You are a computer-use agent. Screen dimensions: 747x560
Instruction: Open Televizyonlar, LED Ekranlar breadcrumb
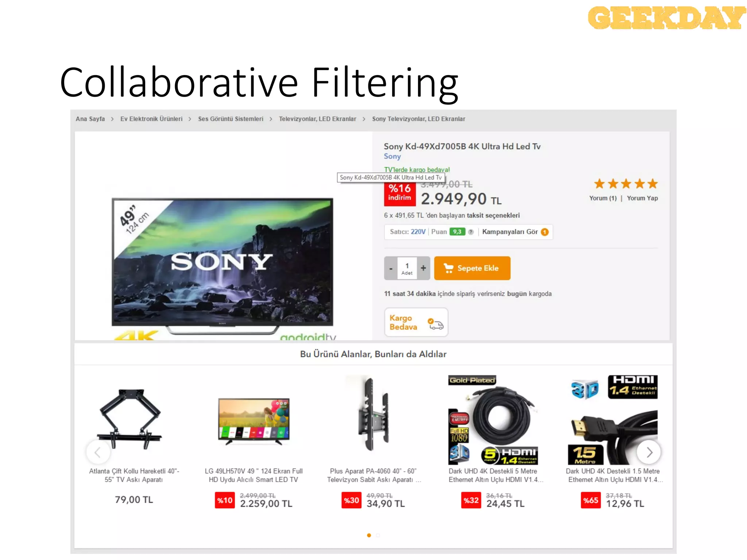point(317,119)
